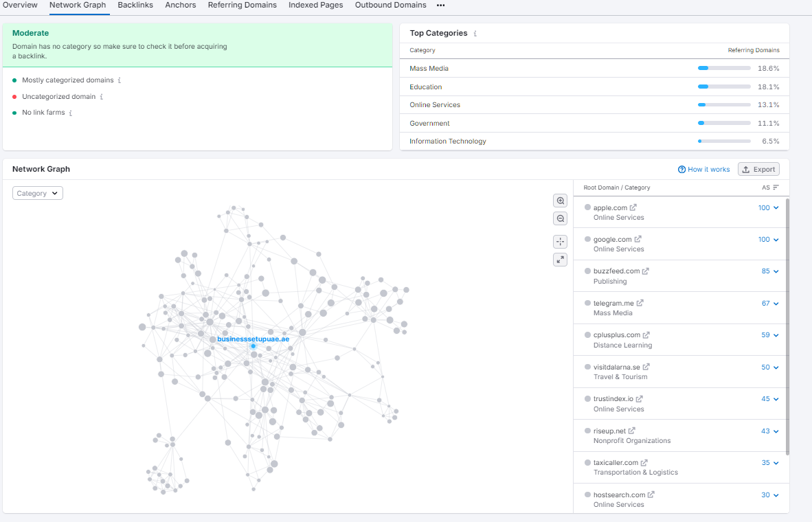
Task: Click the How it works help icon
Action: pyautogui.click(x=681, y=169)
